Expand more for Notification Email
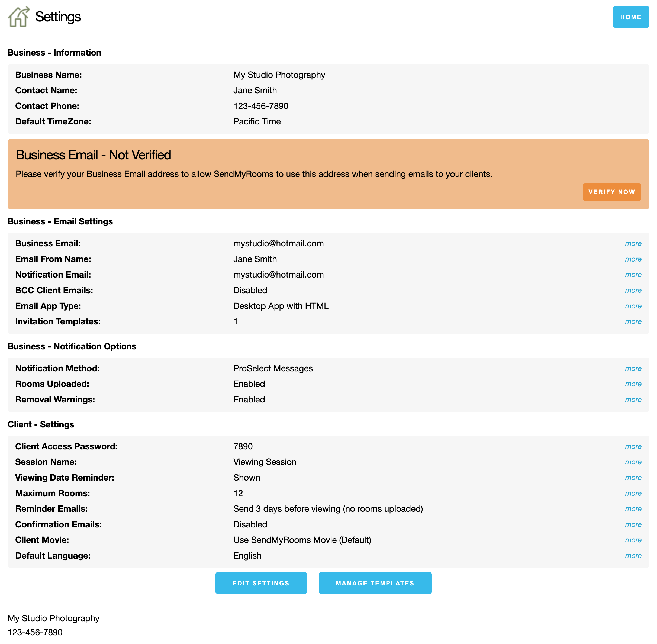657x644 pixels. [x=633, y=275]
